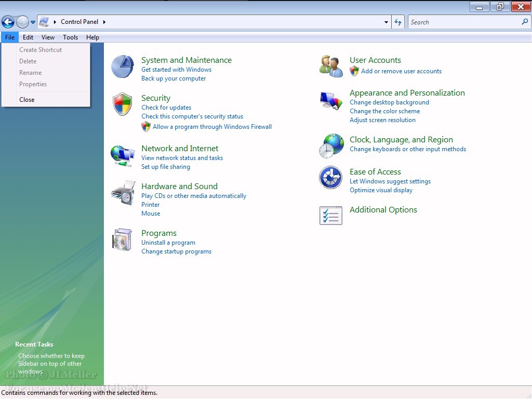Open the recent pages dropdown arrow
532x399 pixels.
(33, 22)
